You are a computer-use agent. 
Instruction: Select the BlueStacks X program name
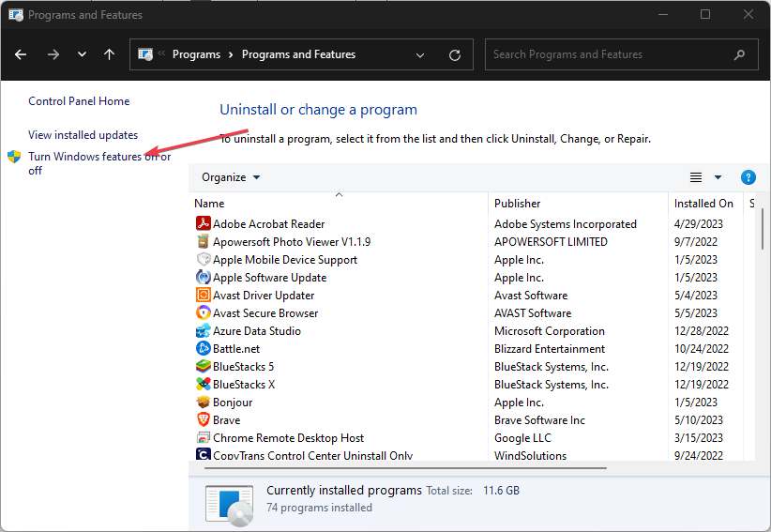point(244,384)
